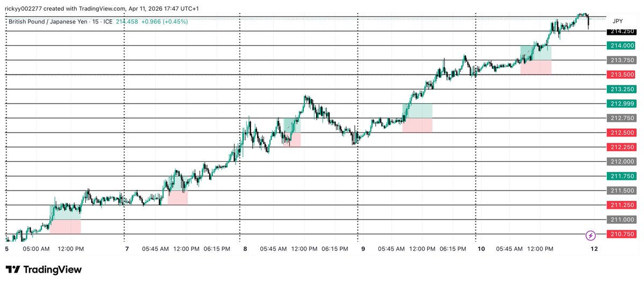Viewport: 644px width, 284px height.
Task: Click the current price value 214.458
Action: click(x=128, y=21)
